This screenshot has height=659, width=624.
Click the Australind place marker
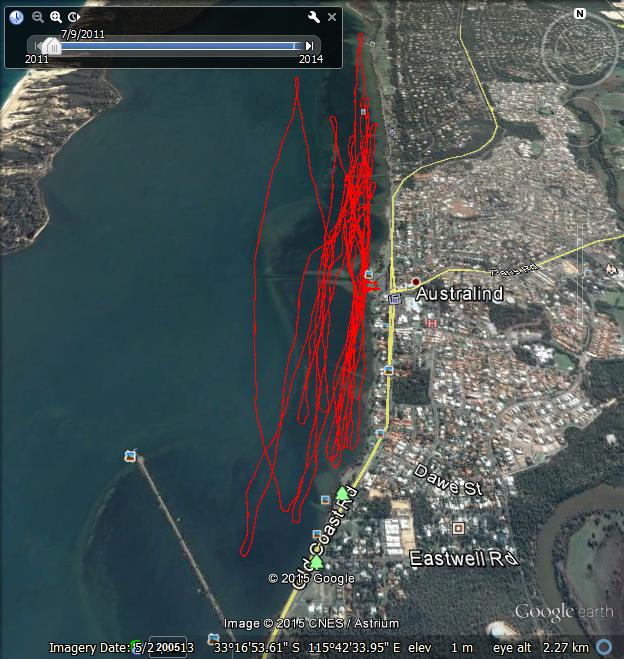pyautogui.click(x=416, y=282)
